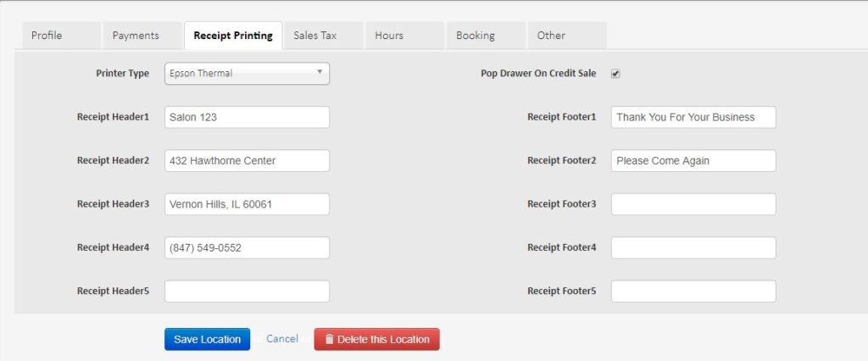
Task: Click the Receipt Header1 field with Salon 123
Action: (247, 117)
